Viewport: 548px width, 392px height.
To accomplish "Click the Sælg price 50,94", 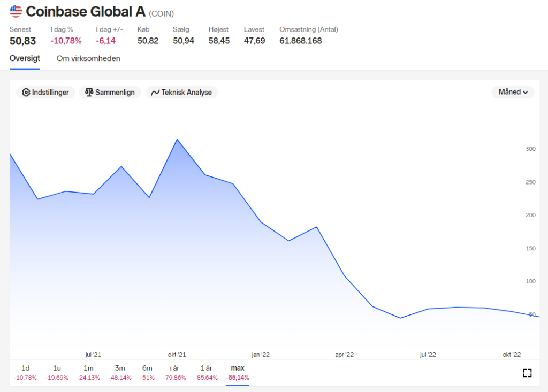I will coord(184,41).
